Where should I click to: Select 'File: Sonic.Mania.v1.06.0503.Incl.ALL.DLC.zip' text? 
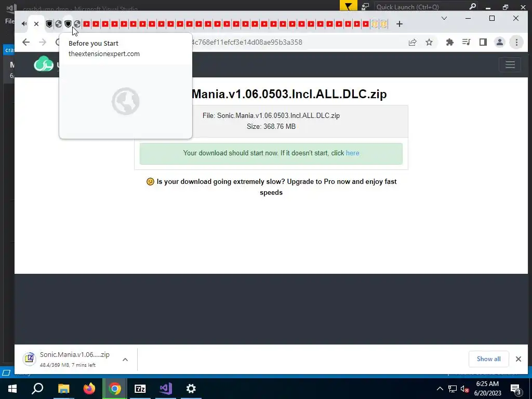271,115
